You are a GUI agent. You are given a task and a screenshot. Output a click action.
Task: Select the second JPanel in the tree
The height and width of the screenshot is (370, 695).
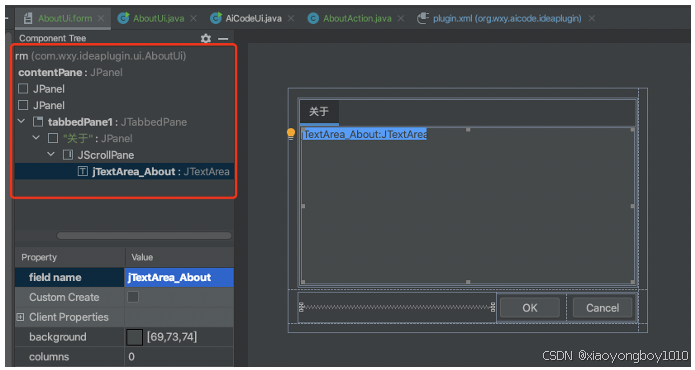tap(41, 105)
